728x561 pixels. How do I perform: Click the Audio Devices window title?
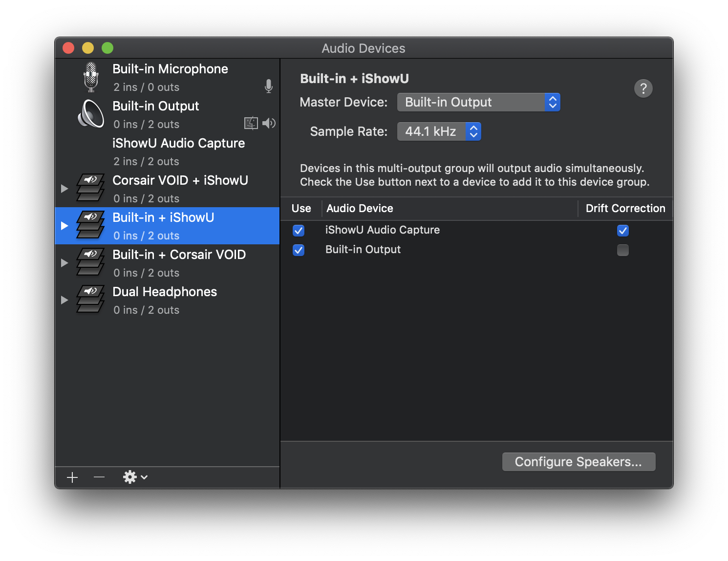tap(364, 48)
